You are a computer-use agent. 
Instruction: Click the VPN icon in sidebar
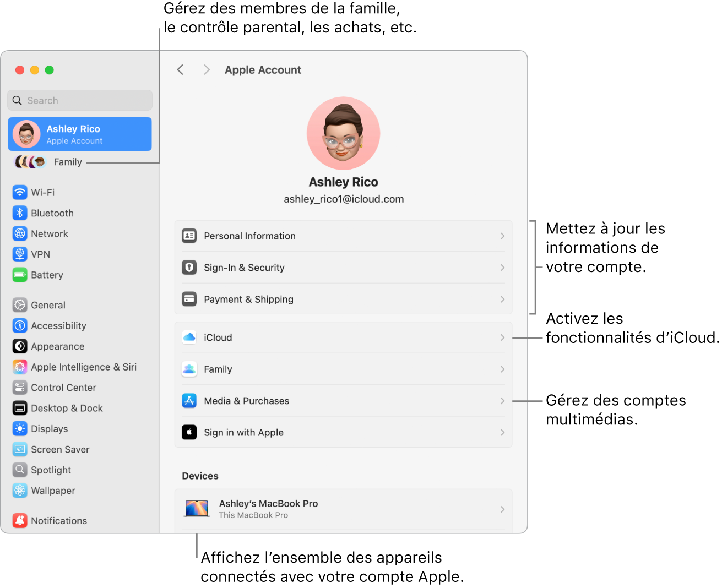click(20, 254)
